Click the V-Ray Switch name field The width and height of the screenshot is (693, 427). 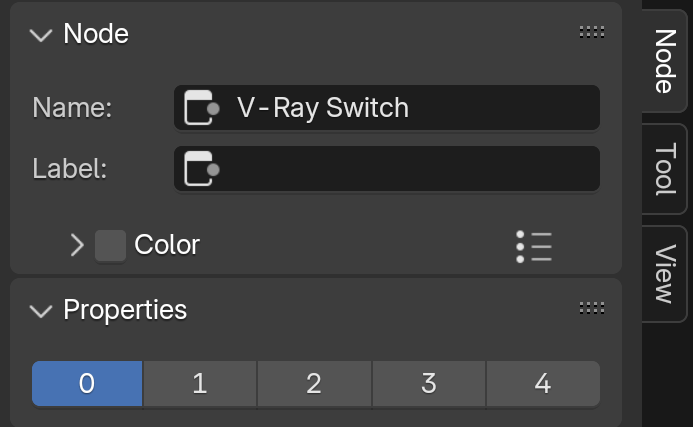(x=387, y=108)
